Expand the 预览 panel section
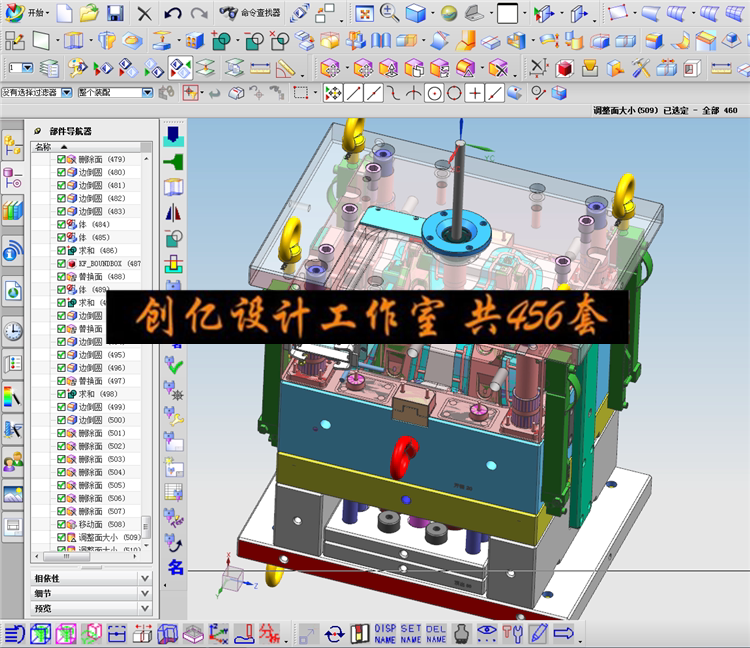This screenshot has height=648, width=750. click(91, 608)
